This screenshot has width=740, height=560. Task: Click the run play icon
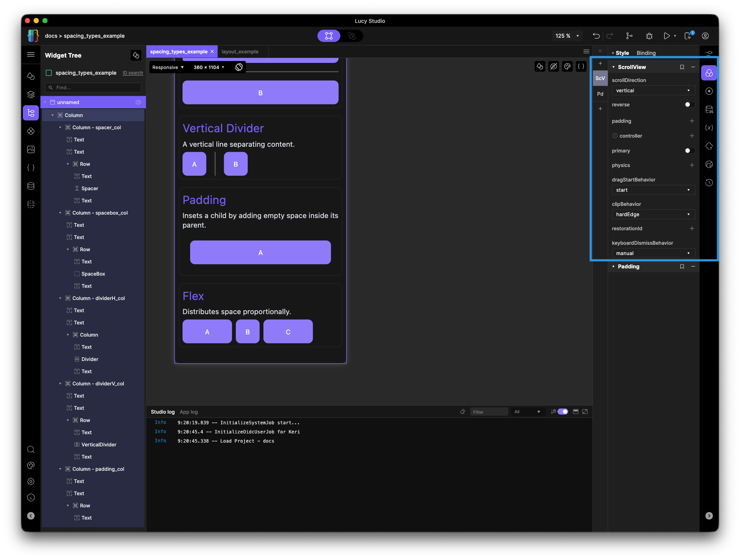666,36
